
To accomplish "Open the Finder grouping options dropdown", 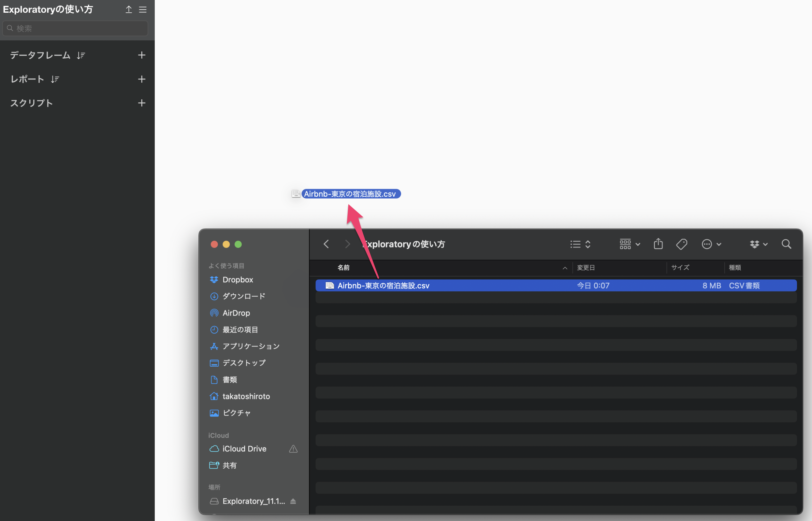I will pyautogui.click(x=630, y=244).
